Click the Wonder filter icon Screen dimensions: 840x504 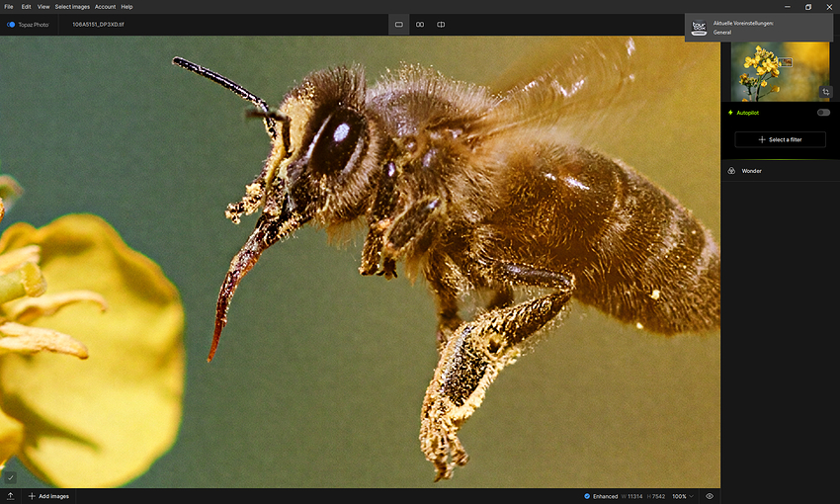pos(731,171)
